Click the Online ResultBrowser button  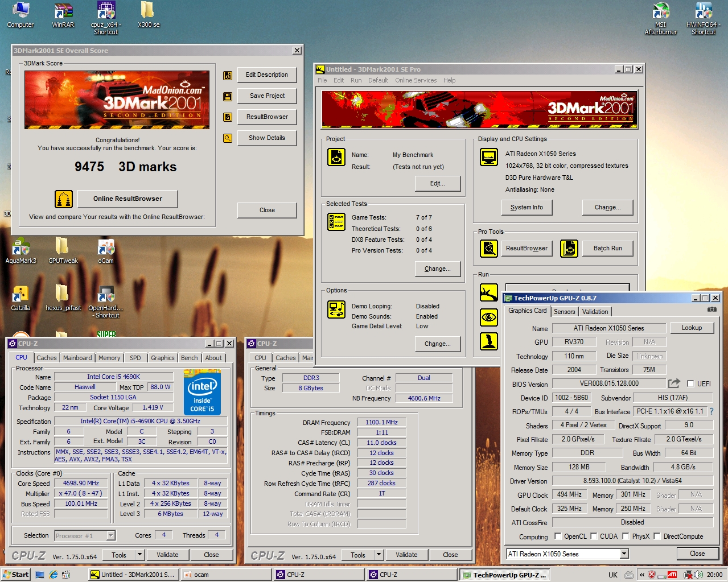coord(127,199)
